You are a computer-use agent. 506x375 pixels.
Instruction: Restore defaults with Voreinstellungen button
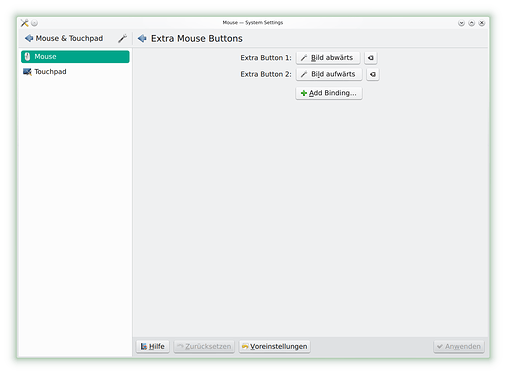pyautogui.click(x=274, y=346)
